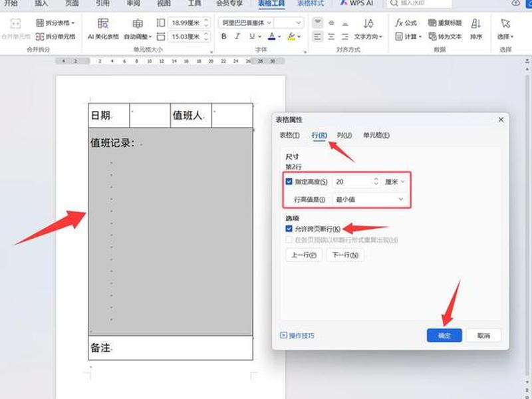Apply bold with the B icon
The image size is (532, 399).
click(x=224, y=37)
